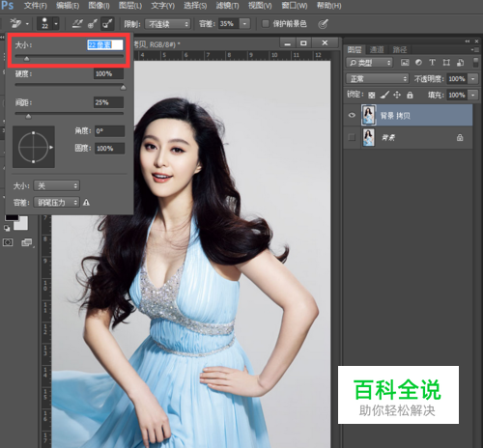Open the 容差 钢笔压力 dropdown
The height and width of the screenshot is (448, 483).
click(x=57, y=203)
